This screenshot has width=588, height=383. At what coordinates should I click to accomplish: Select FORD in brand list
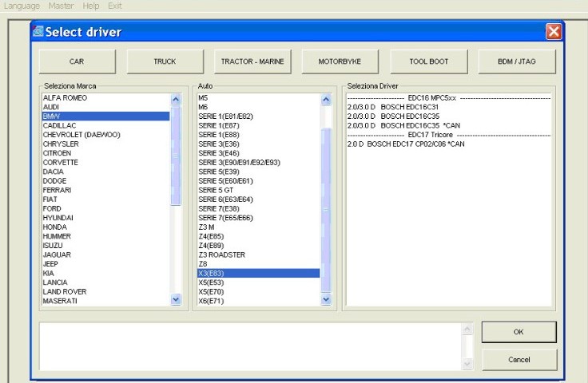coord(105,208)
